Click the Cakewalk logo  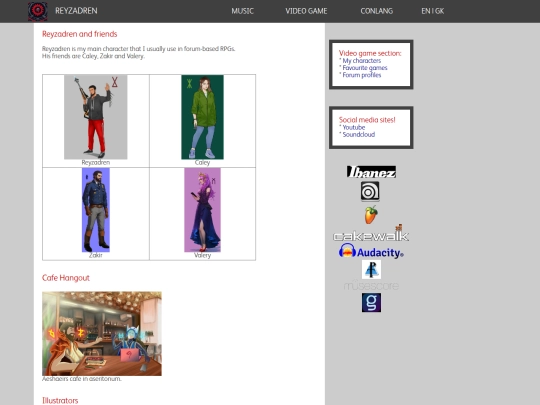pyautogui.click(x=371, y=233)
